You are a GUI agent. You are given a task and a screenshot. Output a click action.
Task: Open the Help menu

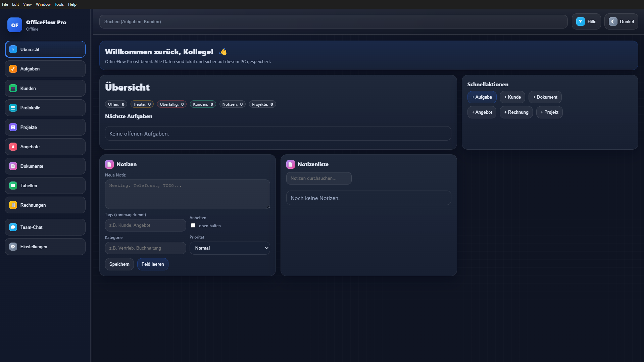pos(72,4)
